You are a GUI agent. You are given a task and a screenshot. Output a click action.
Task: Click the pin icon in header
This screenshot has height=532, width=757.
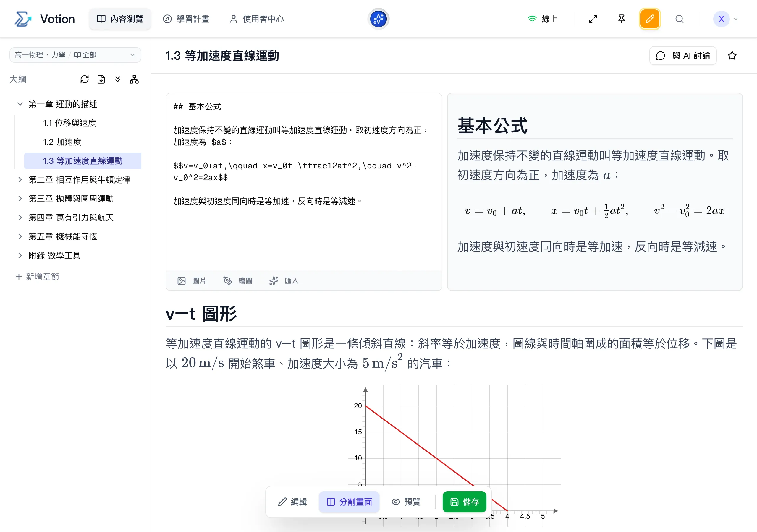621,19
